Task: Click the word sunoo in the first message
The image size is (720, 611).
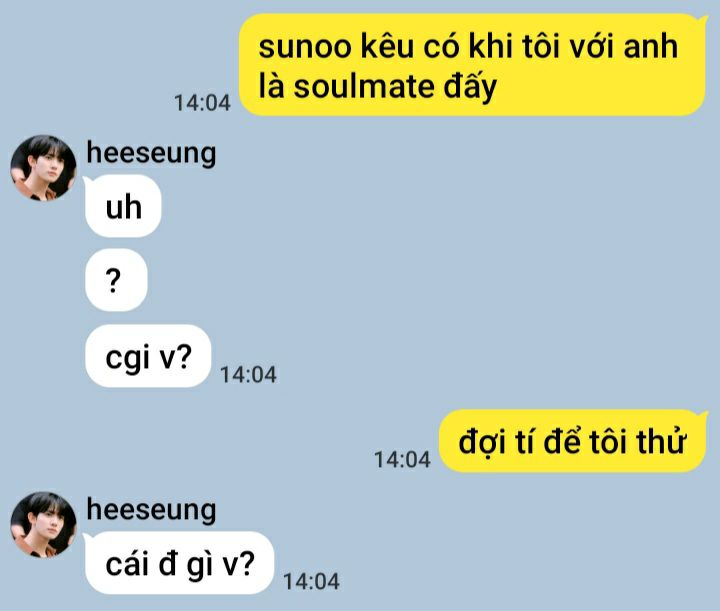Action: point(305,47)
